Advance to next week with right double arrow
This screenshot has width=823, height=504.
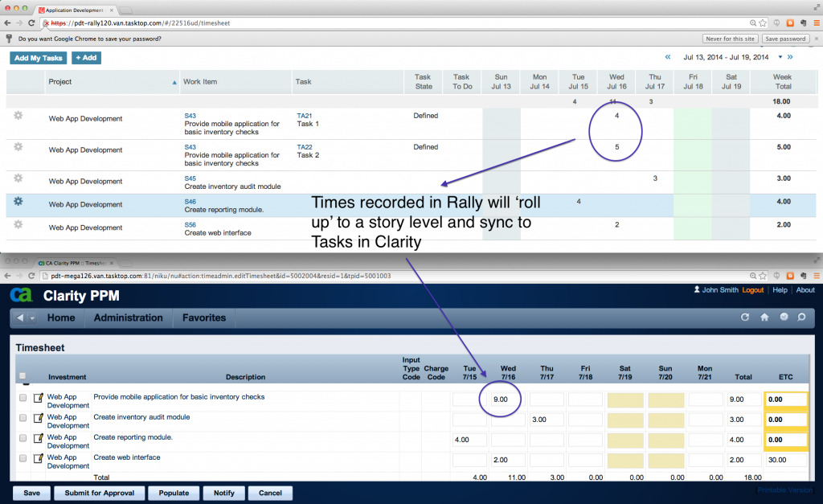(x=790, y=57)
